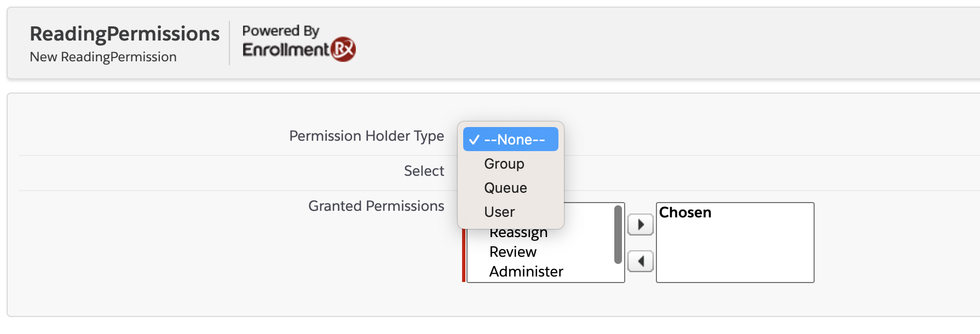Click the Permission Holder Type label
This screenshot has width=980, height=334.
pos(366,136)
